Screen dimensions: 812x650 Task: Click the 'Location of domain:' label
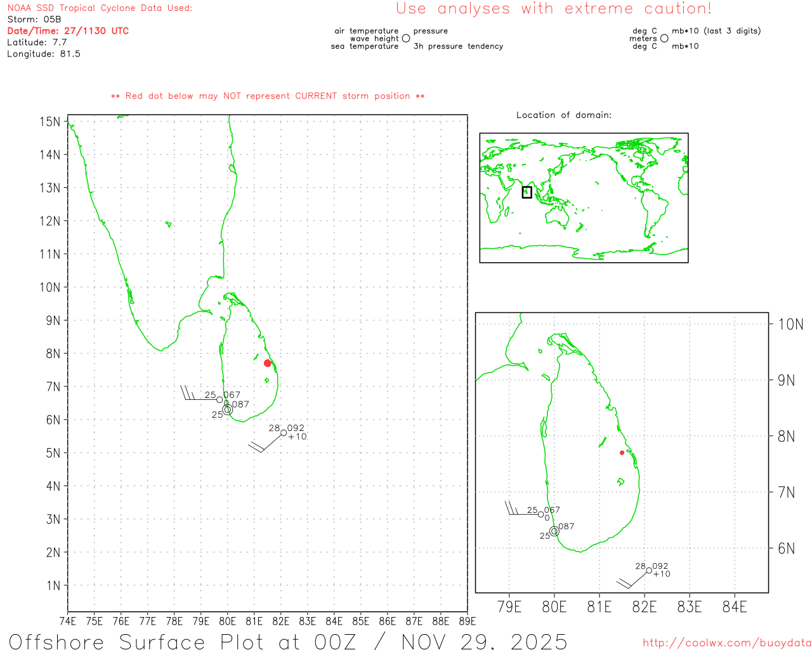point(564,116)
